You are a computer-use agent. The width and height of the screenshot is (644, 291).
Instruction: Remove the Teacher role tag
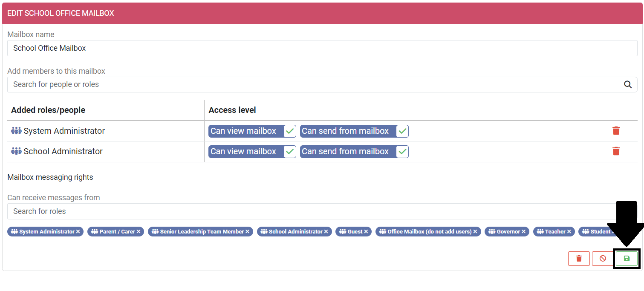(x=569, y=232)
